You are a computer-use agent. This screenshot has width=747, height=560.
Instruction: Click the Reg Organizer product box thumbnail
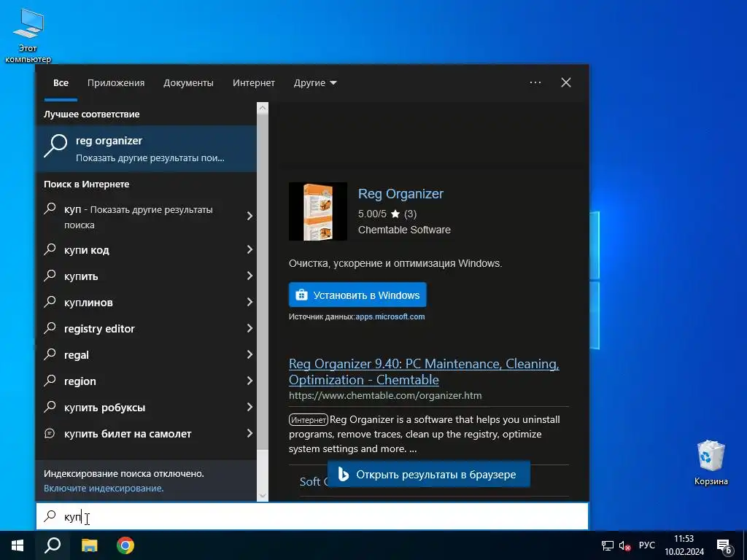[318, 211]
